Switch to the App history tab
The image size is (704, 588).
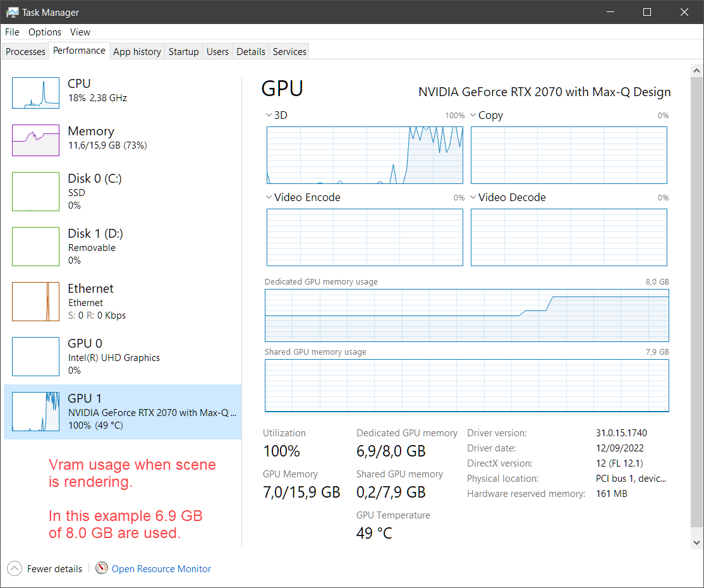137,52
